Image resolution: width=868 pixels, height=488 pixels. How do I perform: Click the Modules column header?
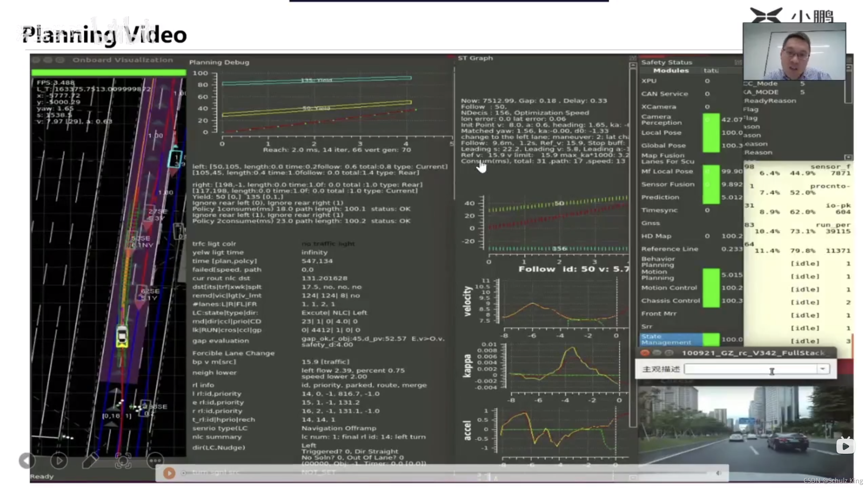(671, 70)
